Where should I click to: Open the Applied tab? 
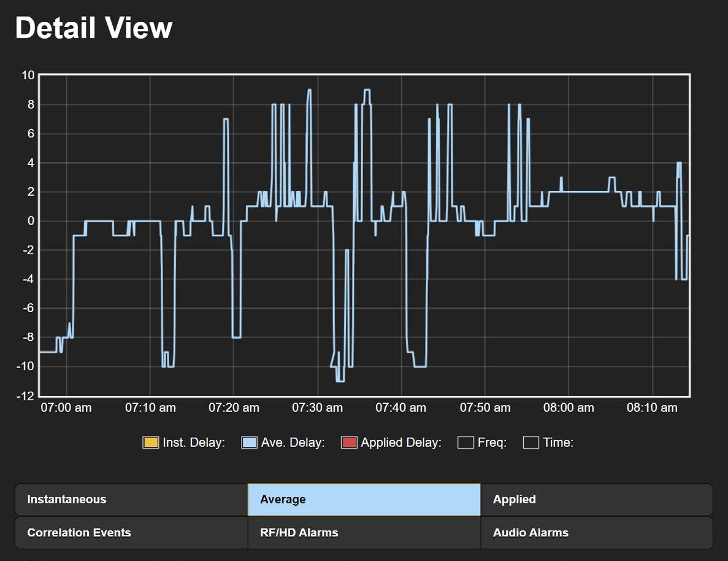[597, 500]
